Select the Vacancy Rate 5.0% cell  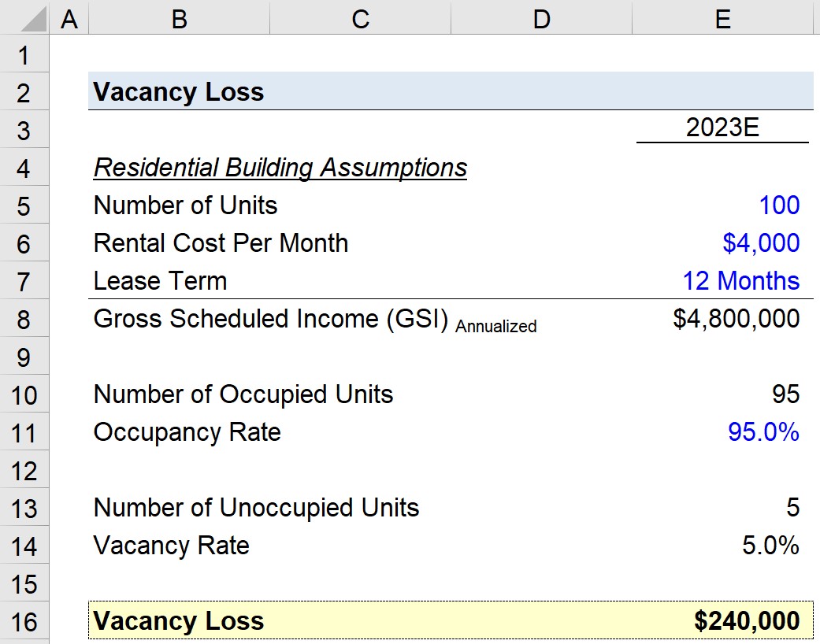tap(723, 546)
